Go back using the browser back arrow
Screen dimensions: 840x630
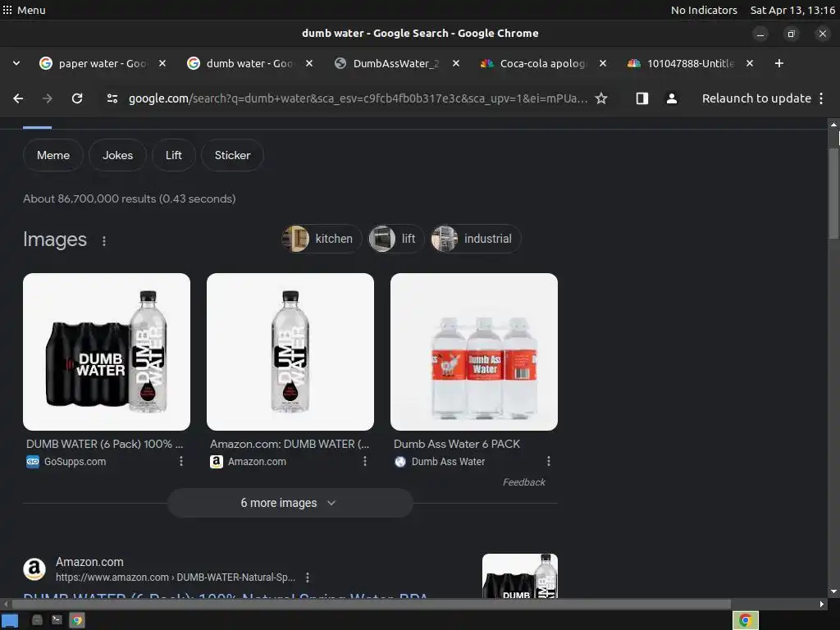point(18,98)
